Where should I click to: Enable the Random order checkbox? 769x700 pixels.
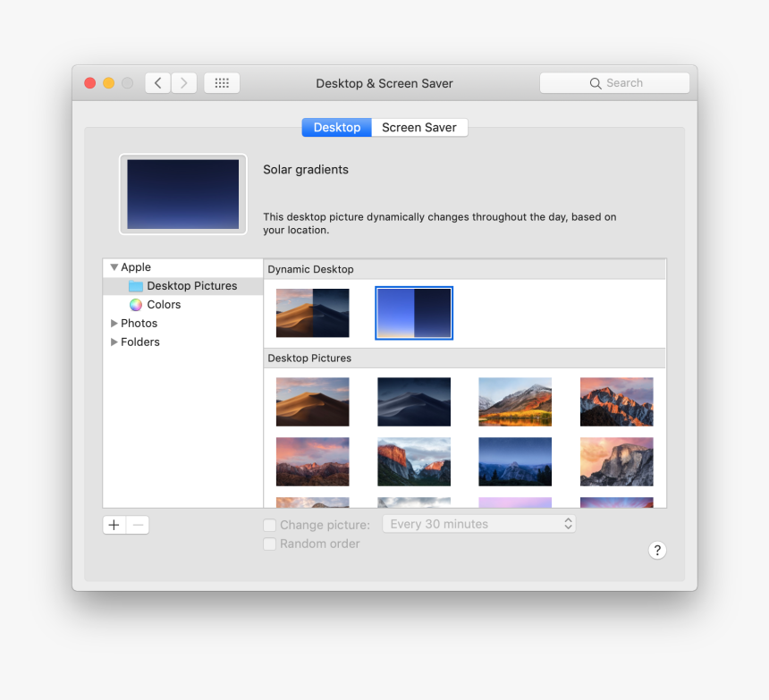tap(269, 544)
